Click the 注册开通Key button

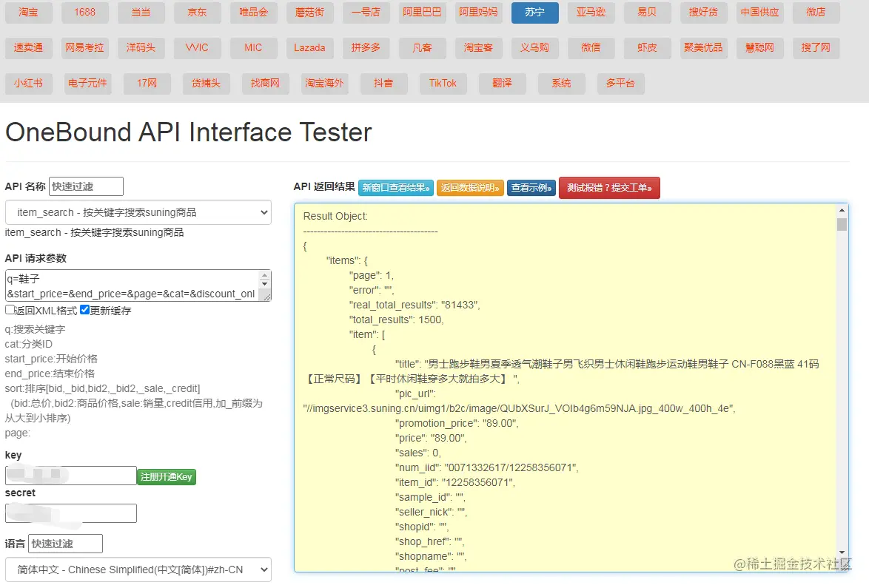pos(167,477)
